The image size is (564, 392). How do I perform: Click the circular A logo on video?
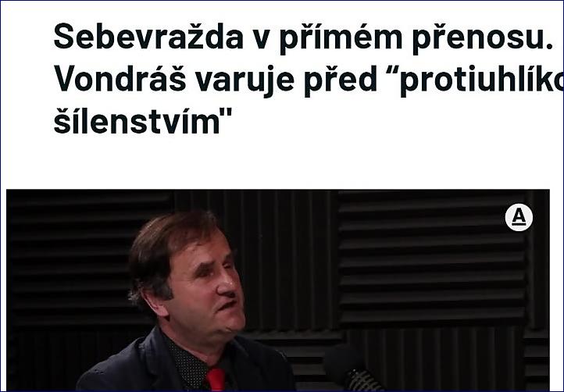(519, 217)
